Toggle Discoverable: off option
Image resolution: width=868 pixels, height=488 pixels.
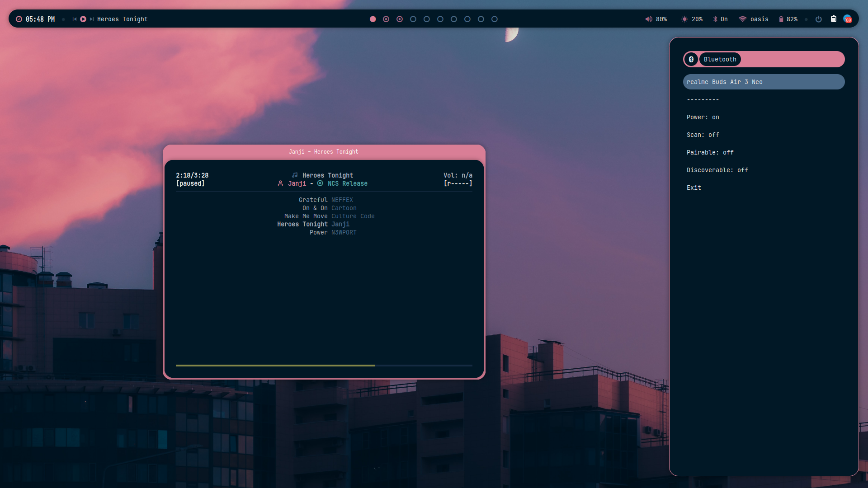pos(717,170)
